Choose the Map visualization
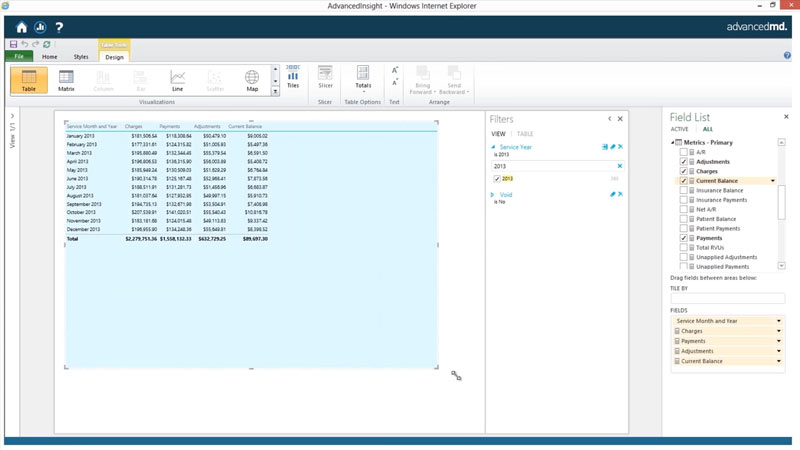This screenshot has width=800, height=450. (252, 81)
